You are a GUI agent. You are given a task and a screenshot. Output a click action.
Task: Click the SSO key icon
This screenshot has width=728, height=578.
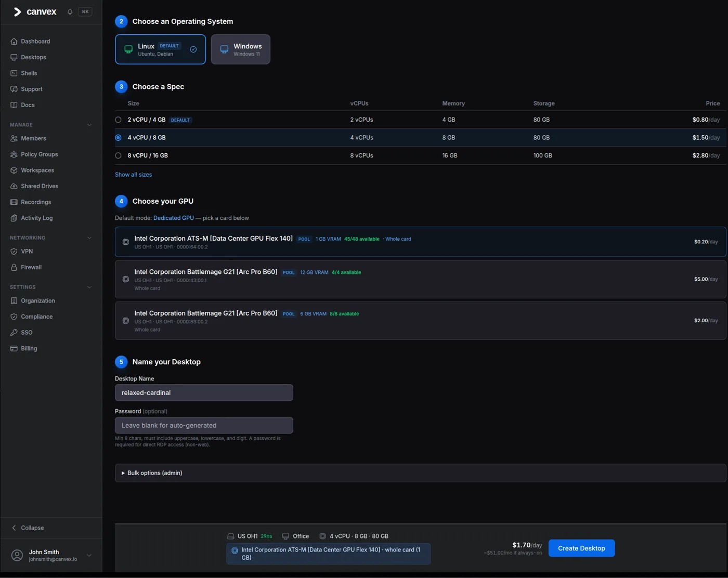(x=14, y=333)
